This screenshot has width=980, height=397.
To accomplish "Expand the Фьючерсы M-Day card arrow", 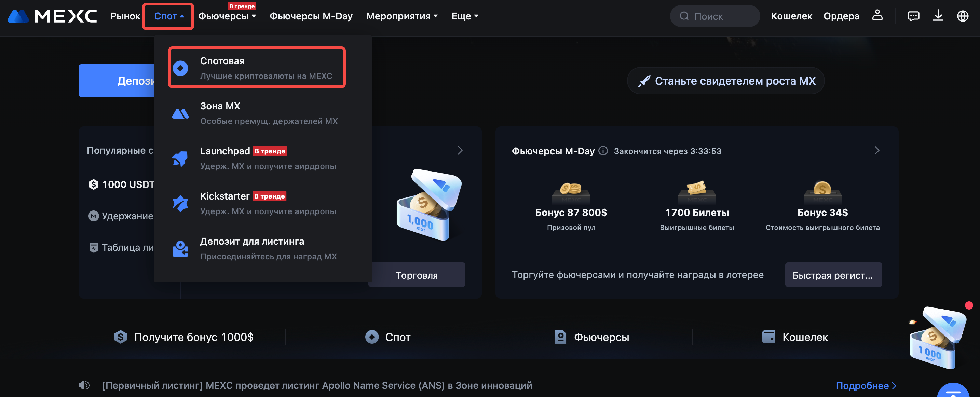I will click(x=876, y=151).
